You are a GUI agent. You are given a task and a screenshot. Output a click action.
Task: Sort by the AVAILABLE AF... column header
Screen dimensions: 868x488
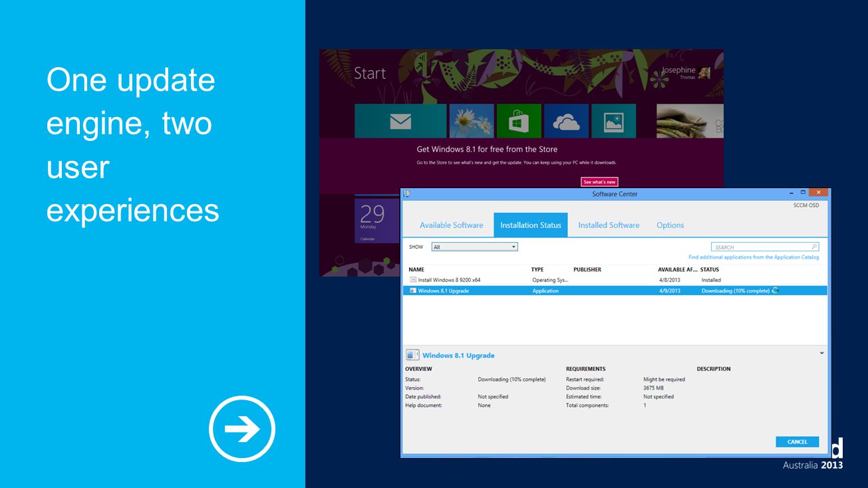tap(677, 269)
